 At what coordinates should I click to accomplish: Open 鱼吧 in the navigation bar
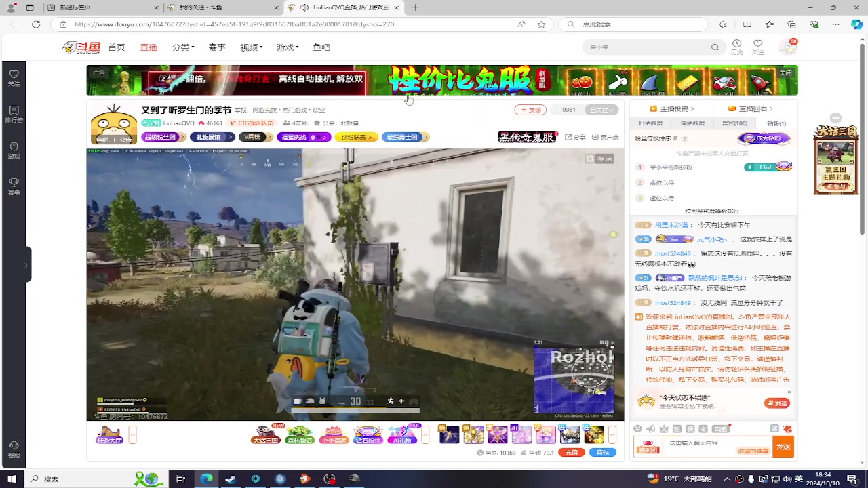point(321,47)
